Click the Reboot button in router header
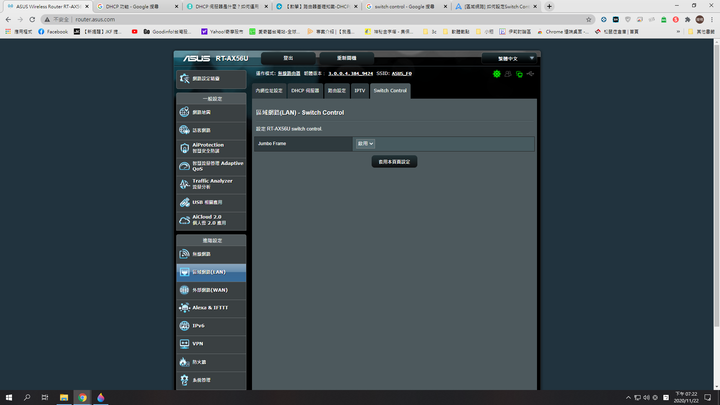The height and width of the screenshot is (405, 720). click(x=346, y=58)
